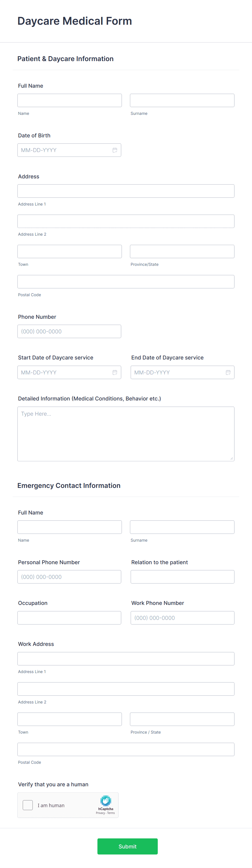The width and height of the screenshot is (252, 868).
Task: Click the Occupation input field
Action: (x=69, y=618)
